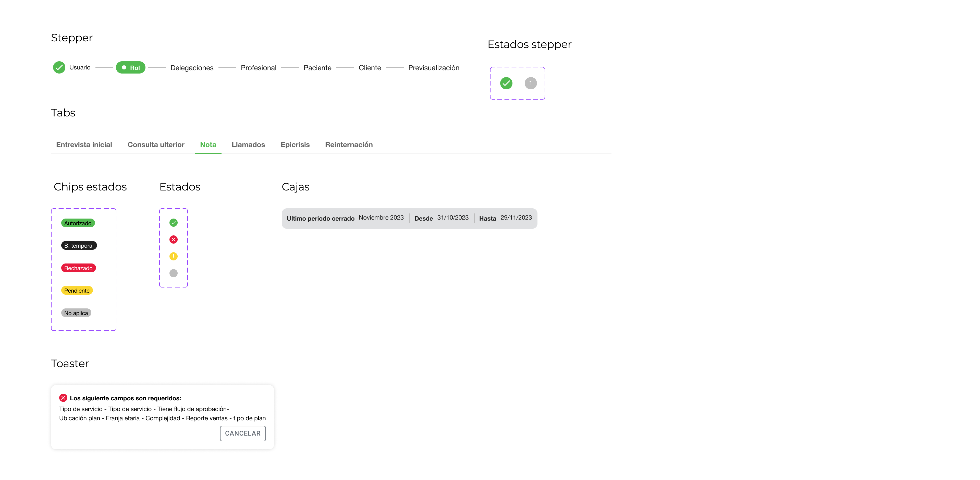Viewport: 980px width, 480px height.
Task: Click the gray numbered step circle
Action: [x=530, y=83]
